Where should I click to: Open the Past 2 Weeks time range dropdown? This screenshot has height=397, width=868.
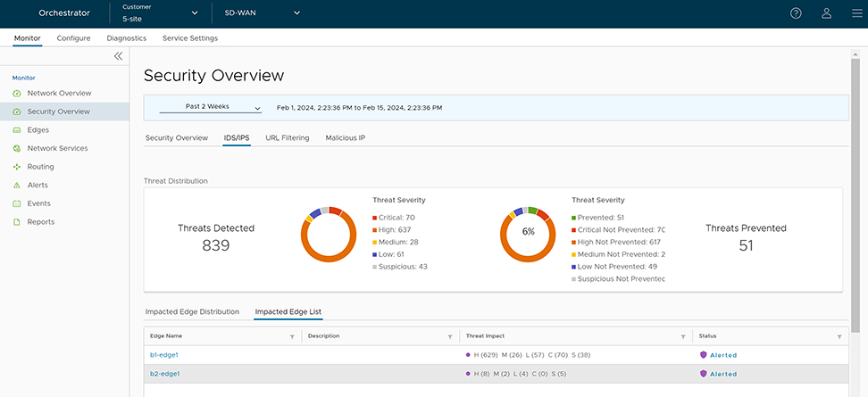[210, 107]
